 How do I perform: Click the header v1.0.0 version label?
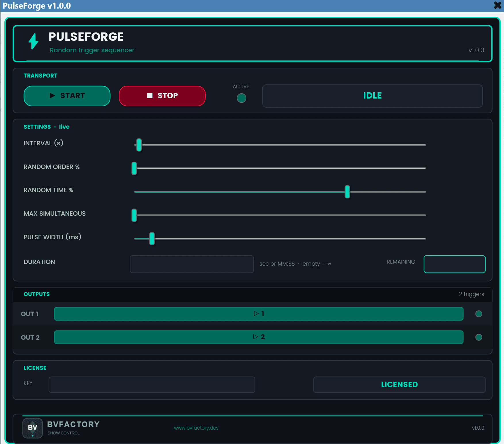click(x=476, y=50)
